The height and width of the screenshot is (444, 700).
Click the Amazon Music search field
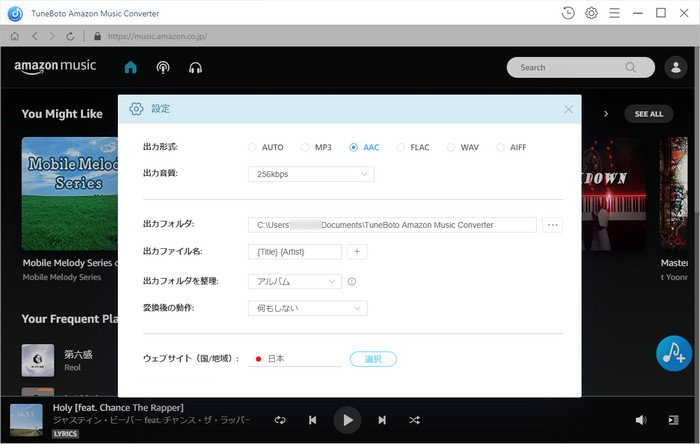coord(580,67)
